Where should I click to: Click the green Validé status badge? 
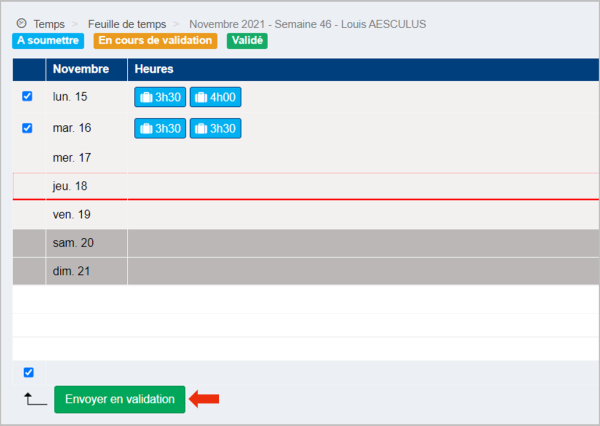click(247, 41)
